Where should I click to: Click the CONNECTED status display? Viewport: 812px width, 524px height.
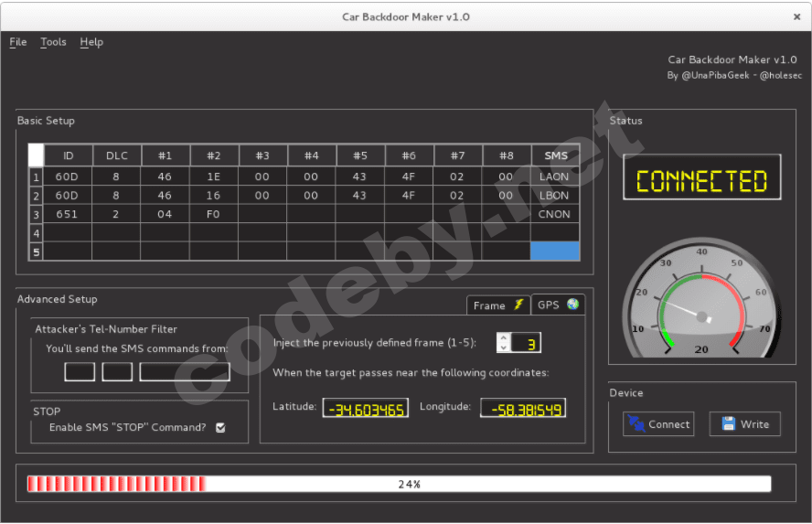click(701, 177)
